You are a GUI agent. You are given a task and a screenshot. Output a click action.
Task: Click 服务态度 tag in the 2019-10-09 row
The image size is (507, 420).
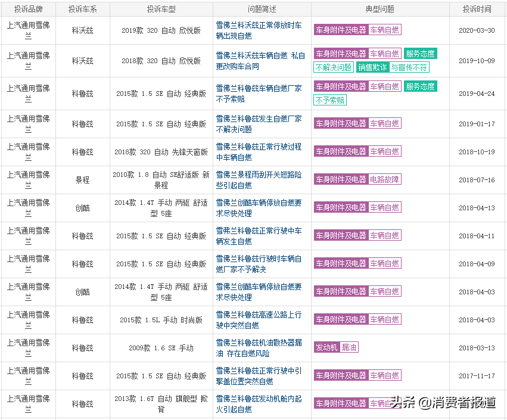pyautogui.click(x=421, y=54)
